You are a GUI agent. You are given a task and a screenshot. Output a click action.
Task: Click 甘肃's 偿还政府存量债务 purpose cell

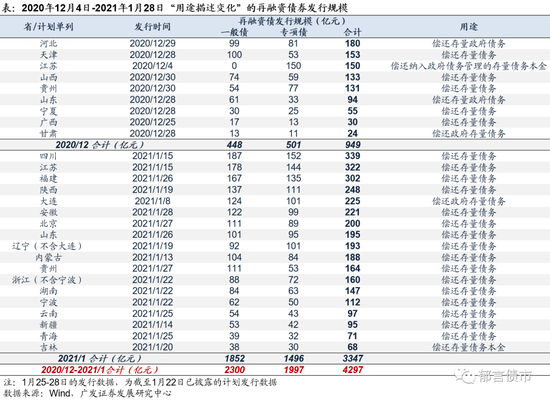469,133
